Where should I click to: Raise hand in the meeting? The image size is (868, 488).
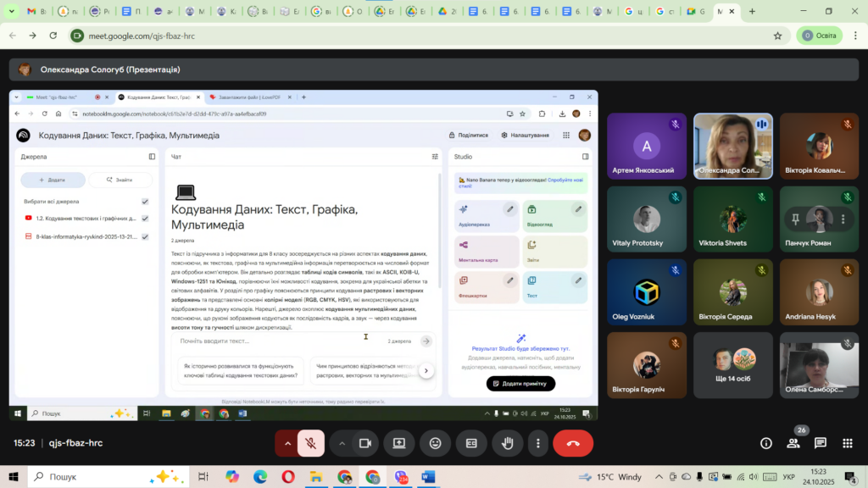click(507, 443)
